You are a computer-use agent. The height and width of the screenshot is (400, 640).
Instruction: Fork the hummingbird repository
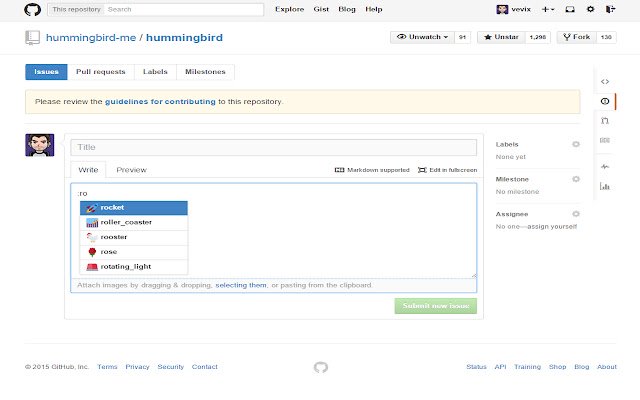pos(576,37)
